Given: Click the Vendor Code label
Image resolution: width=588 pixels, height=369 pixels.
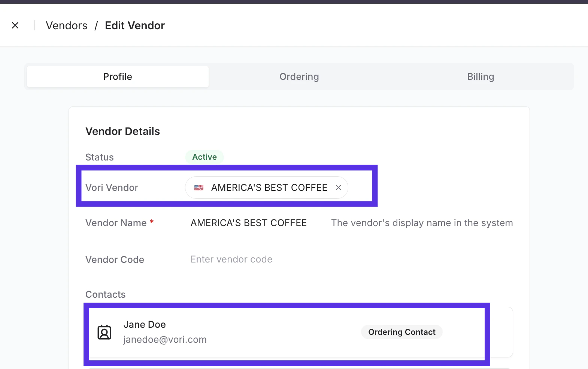Looking at the screenshot, I should [x=115, y=259].
